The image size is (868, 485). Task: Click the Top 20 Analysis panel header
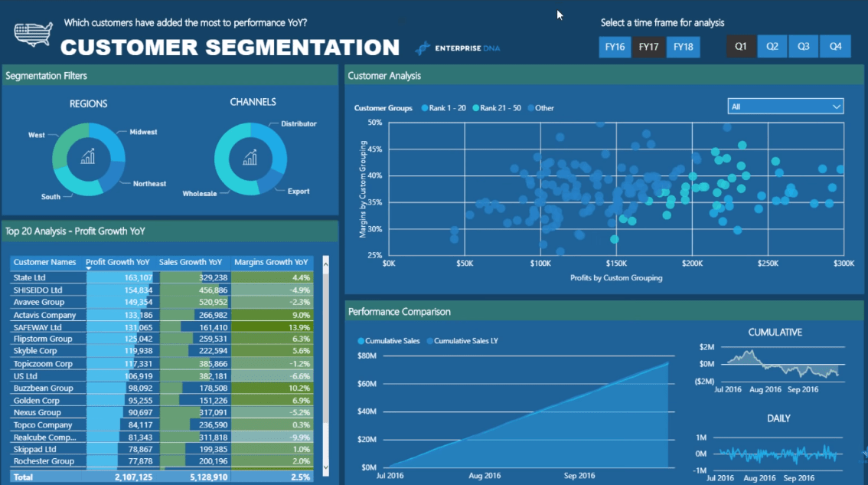pos(170,231)
